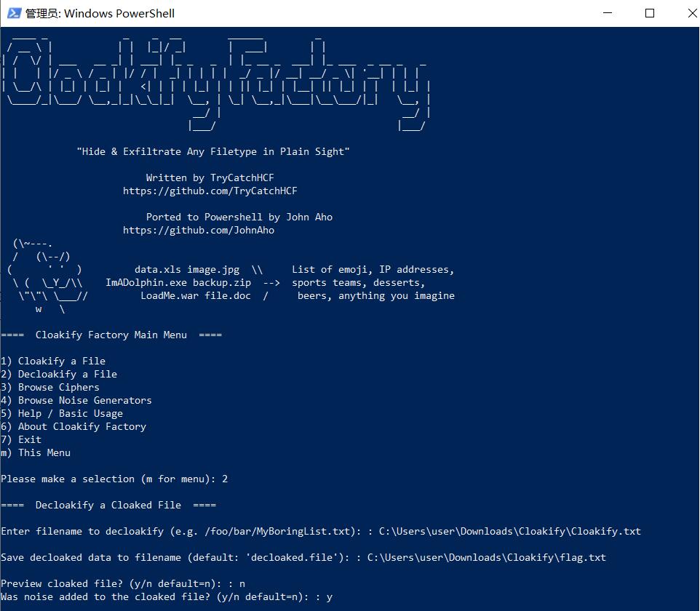Screen dimensions: 700x611
Task: Click the Cloakify.txt input file path
Action: (x=509, y=532)
